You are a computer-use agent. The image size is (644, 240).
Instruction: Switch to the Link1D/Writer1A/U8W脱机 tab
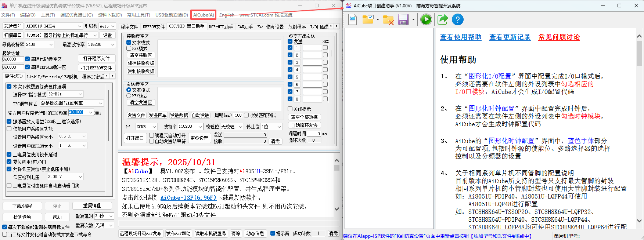52,77
